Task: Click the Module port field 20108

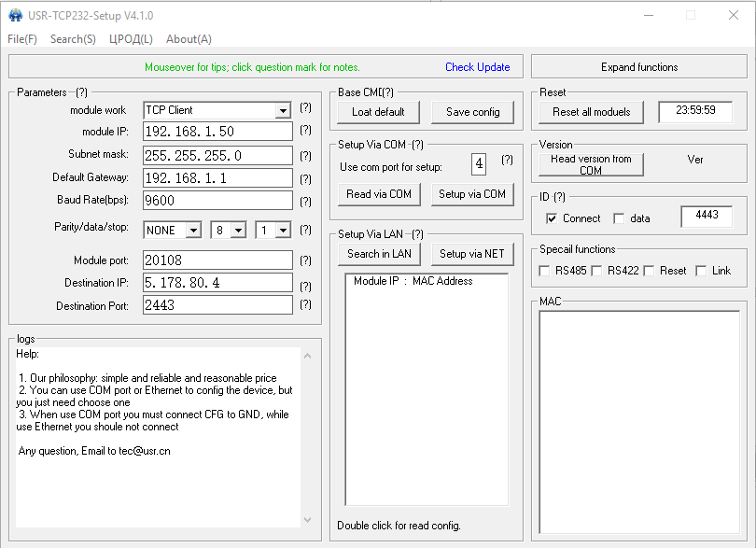Action: [x=217, y=260]
